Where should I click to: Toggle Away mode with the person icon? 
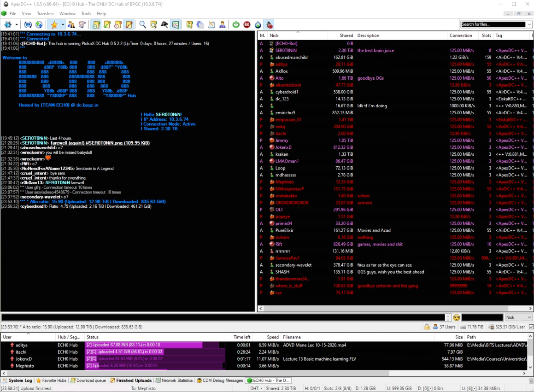222,24
